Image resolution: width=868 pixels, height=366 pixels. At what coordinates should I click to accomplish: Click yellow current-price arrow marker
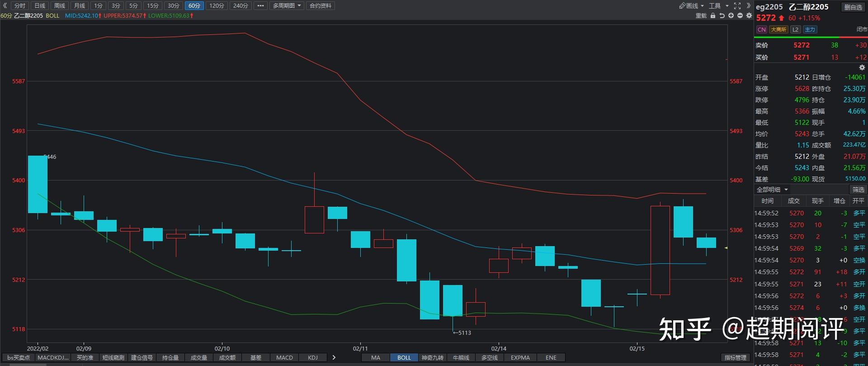(726, 248)
